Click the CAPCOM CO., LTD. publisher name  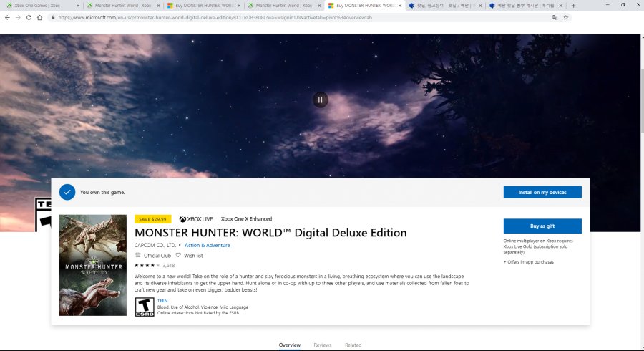click(x=155, y=246)
